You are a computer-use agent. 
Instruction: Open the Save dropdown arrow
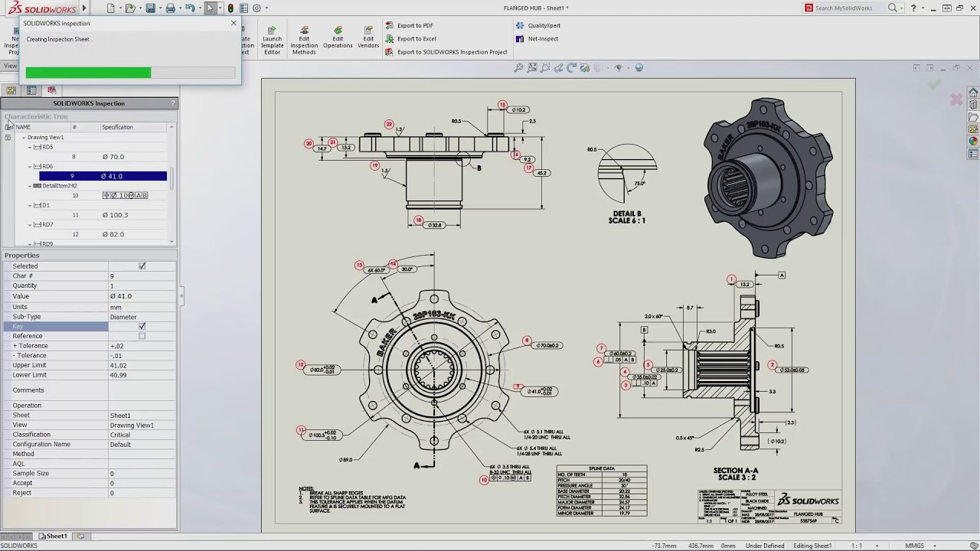click(x=162, y=8)
